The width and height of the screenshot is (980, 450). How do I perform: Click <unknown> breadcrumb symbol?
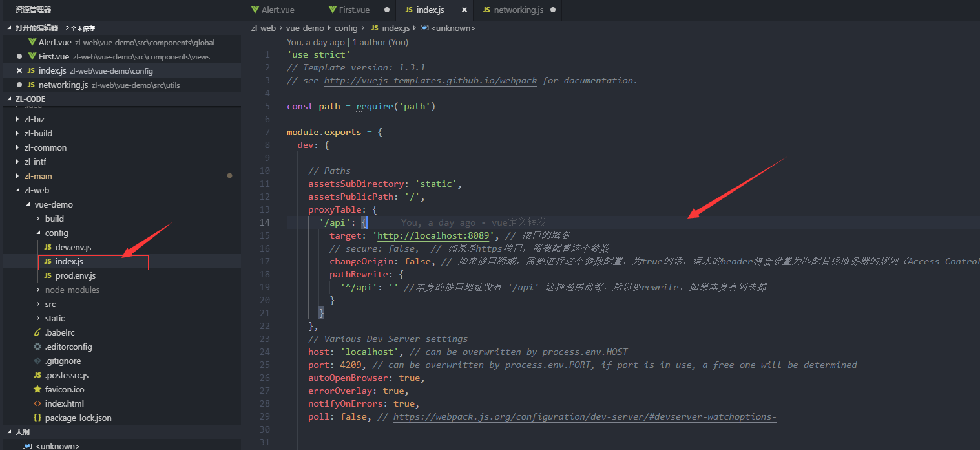tap(453, 28)
